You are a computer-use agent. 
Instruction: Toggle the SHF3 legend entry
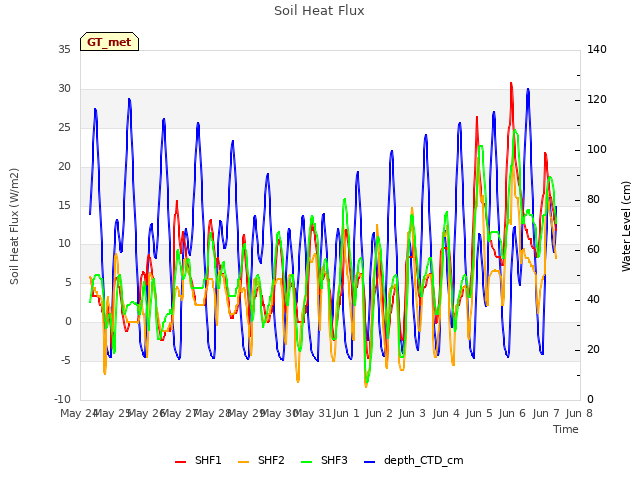click(x=324, y=460)
